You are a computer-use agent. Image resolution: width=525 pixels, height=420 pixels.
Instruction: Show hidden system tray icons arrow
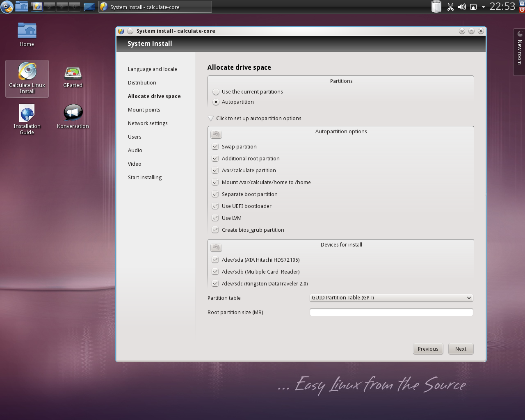pos(483,7)
